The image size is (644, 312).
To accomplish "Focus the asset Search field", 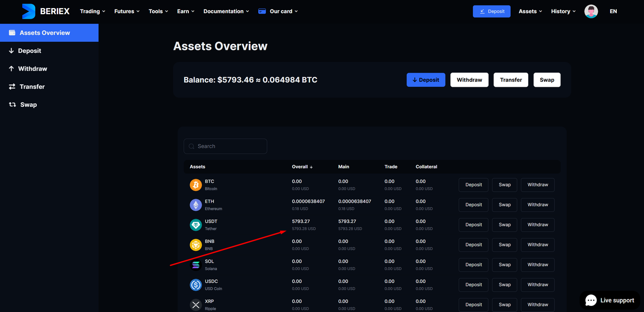I will point(226,146).
